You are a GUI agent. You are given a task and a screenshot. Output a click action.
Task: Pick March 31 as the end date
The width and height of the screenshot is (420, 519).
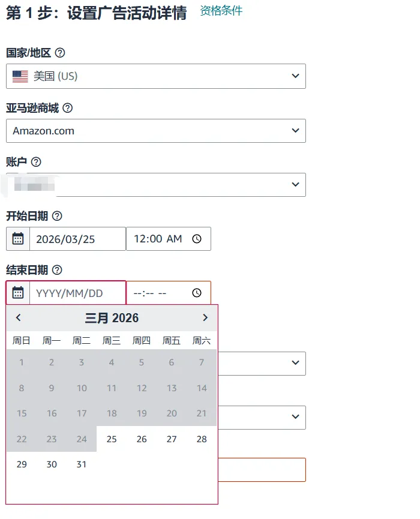[82, 464]
